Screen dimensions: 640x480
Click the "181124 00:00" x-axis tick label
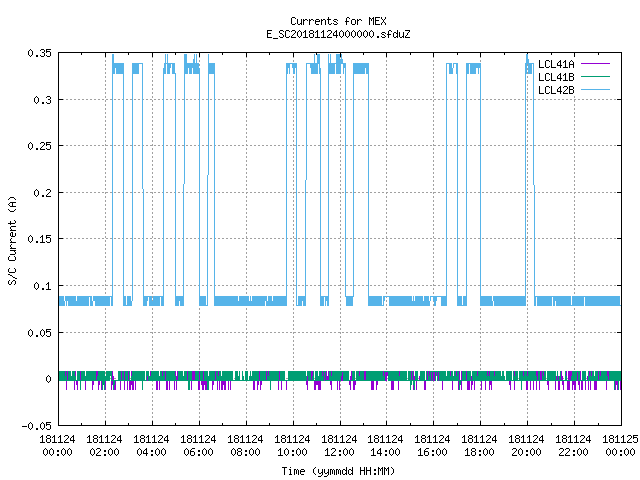coord(57,446)
